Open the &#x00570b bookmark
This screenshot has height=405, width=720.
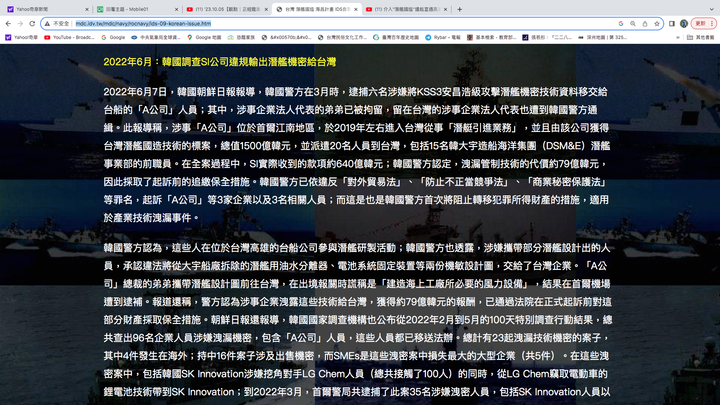click(x=287, y=37)
